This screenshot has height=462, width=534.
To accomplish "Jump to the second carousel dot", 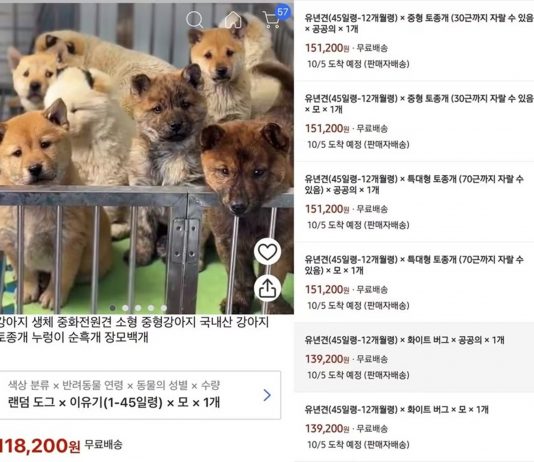I will click(x=125, y=308).
